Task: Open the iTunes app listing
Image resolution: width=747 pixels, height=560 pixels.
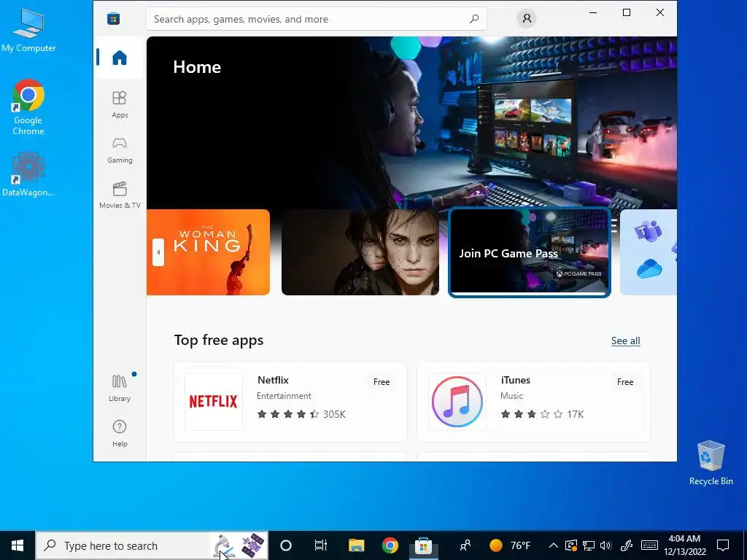Action: (x=533, y=402)
